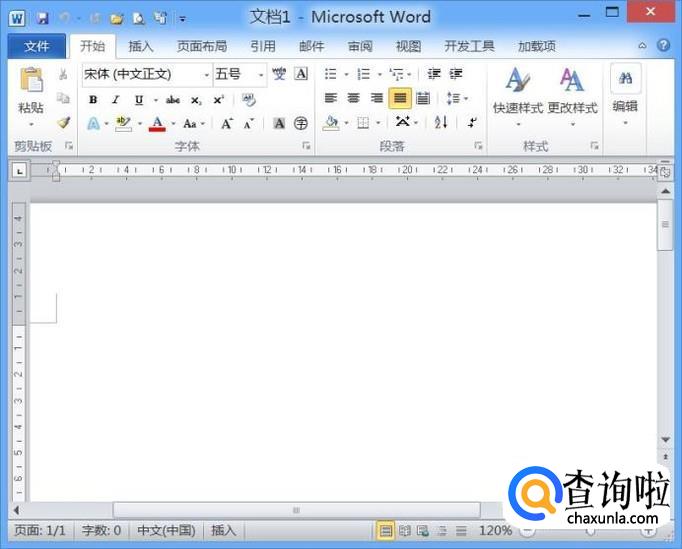Click the Change Styles (更改样式) icon
Image resolution: width=682 pixels, height=549 pixels.
click(572, 80)
